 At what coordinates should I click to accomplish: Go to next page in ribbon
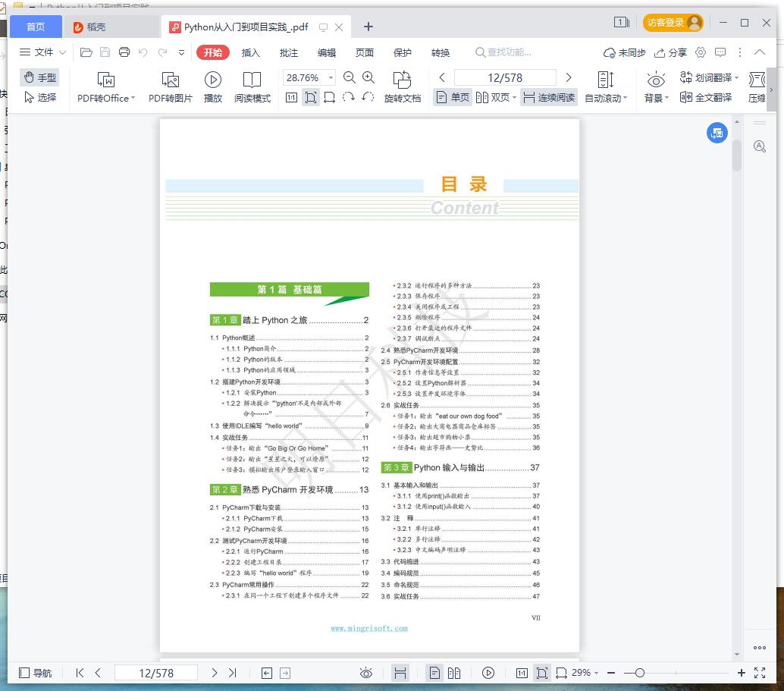[x=569, y=77]
